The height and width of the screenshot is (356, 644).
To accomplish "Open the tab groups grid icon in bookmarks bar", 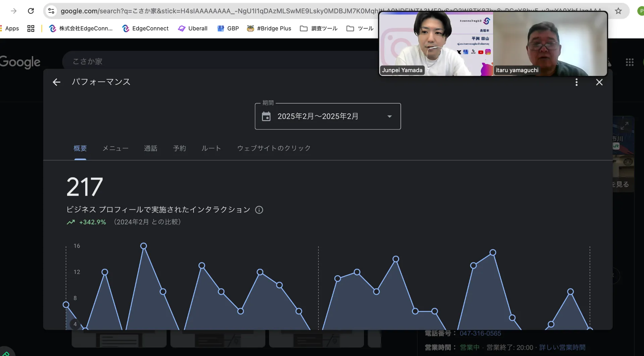I will [x=31, y=29].
